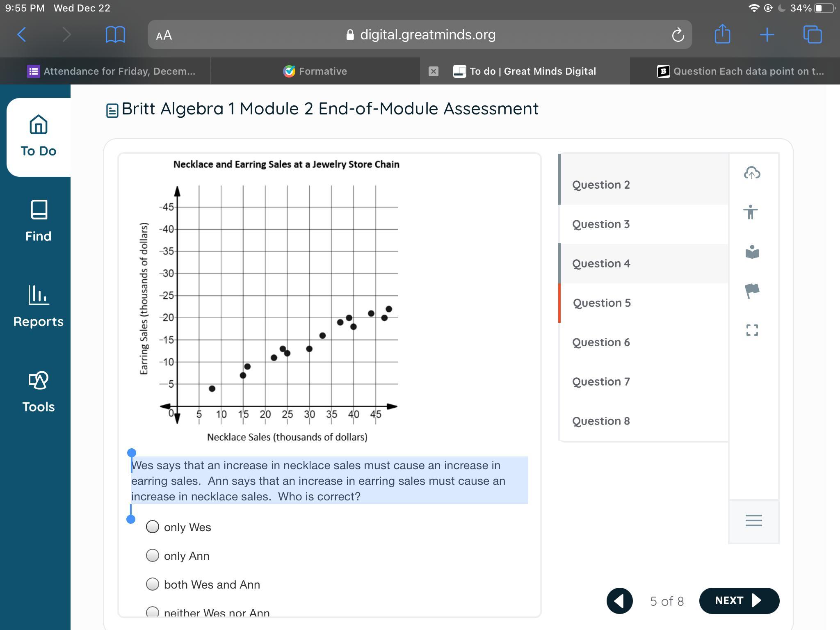Click the cloud upload icon
Viewport: 840px width, 630px height.
pyautogui.click(x=752, y=173)
